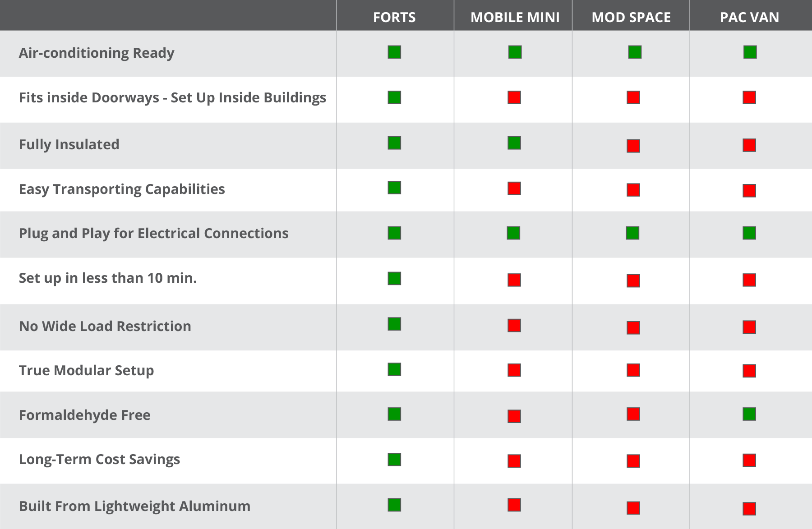Click FORTS green square for Air-conditioning Ready

tap(394, 52)
